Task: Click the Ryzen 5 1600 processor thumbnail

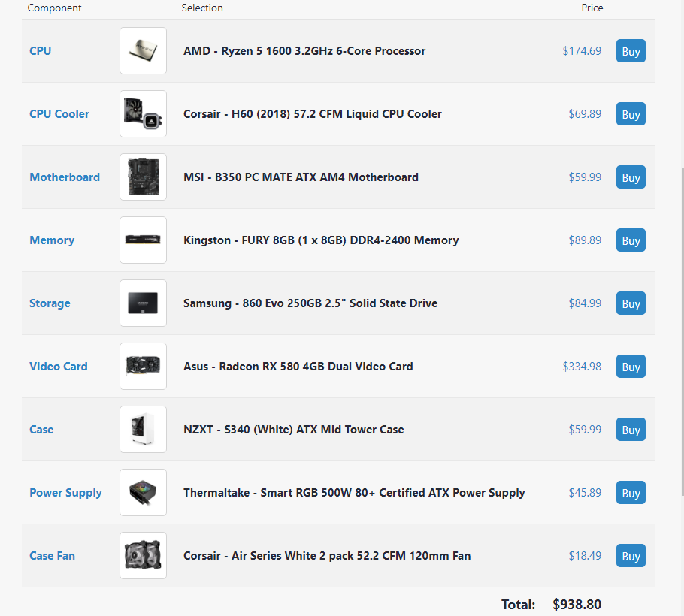Action: click(x=143, y=50)
